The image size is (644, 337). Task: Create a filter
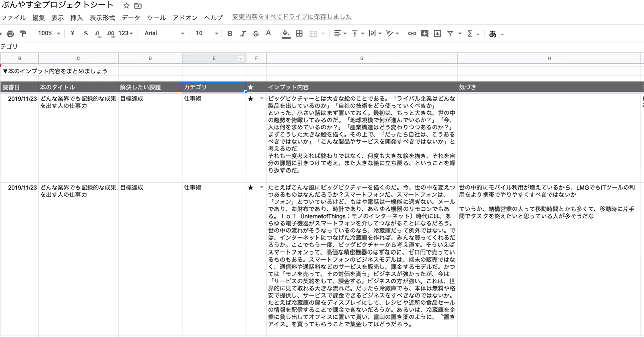pyautogui.click(x=449, y=33)
